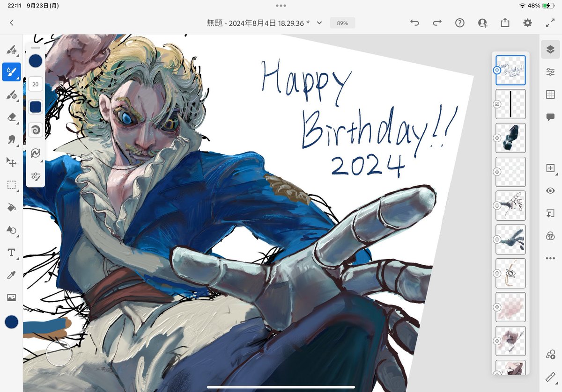The width and height of the screenshot is (562, 392).
Task: Select the Transform move tool
Action: (x=11, y=162)
